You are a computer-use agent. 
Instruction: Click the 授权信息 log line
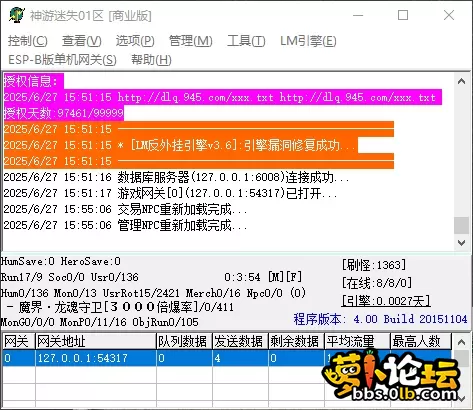(x=33, y=81)
